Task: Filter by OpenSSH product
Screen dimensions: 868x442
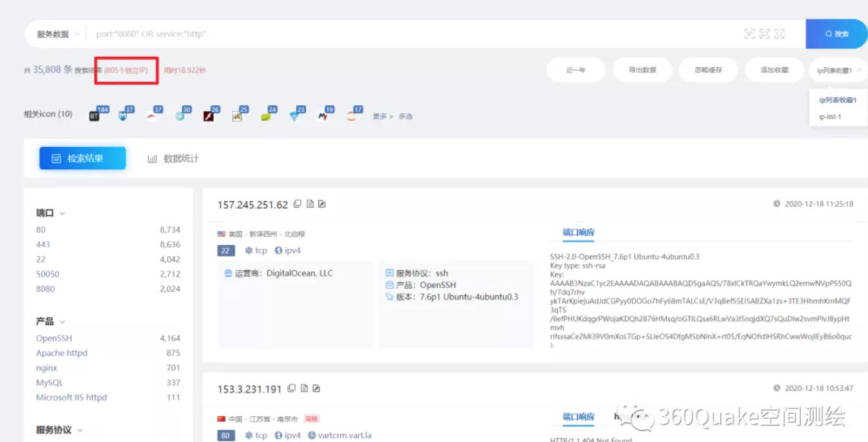Action: 54,338
